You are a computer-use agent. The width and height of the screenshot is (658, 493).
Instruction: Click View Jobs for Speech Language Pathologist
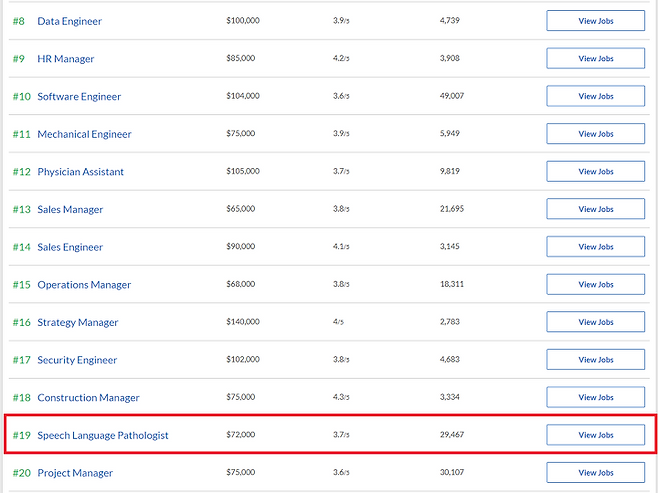595,435
